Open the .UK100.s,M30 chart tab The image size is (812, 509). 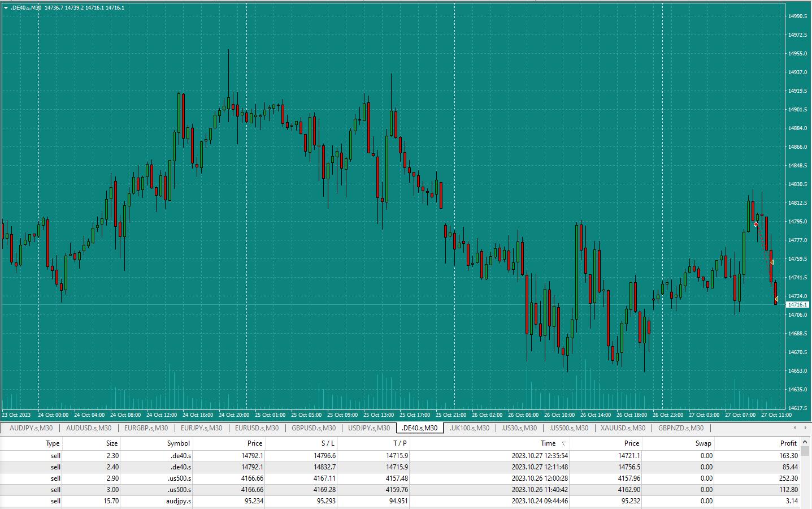click(x=470, y=428)
